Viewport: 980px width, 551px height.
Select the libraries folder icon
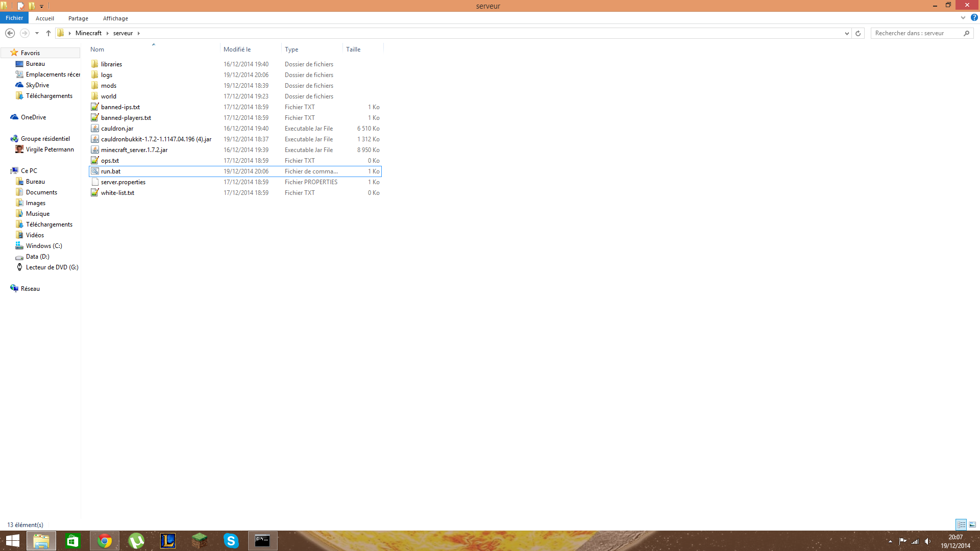94,64
